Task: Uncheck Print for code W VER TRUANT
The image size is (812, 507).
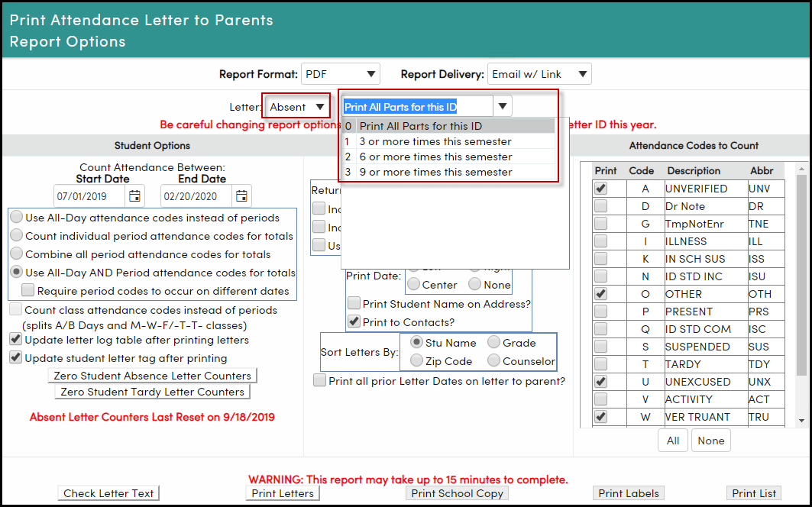Action: (x=600, y=416)
